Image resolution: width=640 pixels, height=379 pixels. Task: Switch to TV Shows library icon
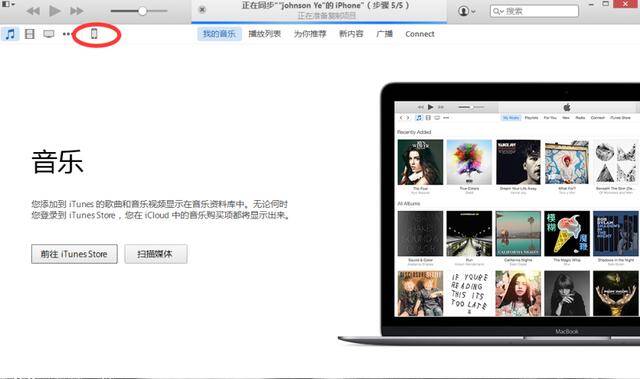[49, 34]
